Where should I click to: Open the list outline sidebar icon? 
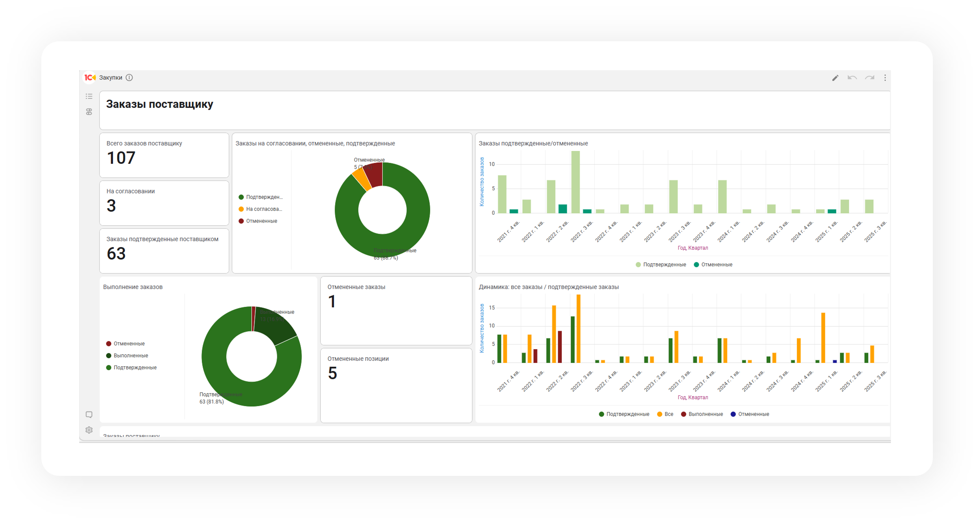coord(89,96)
